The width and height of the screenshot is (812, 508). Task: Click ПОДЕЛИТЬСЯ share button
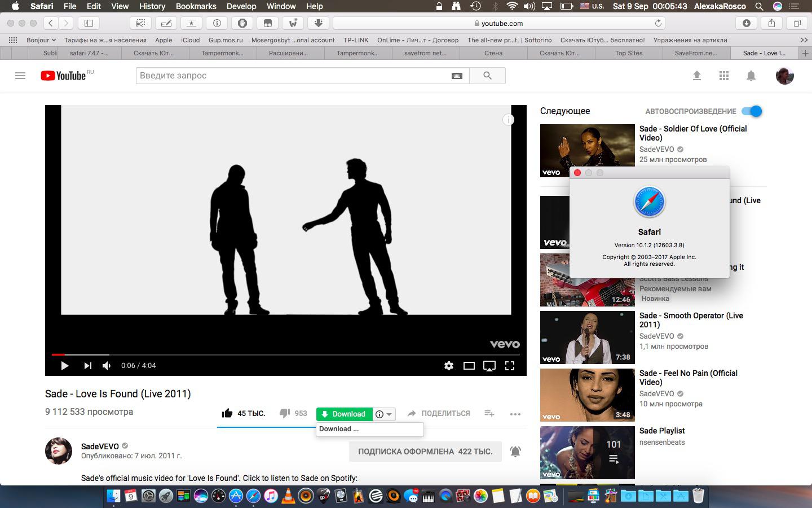pyautogui.click(x=439, y=413)
